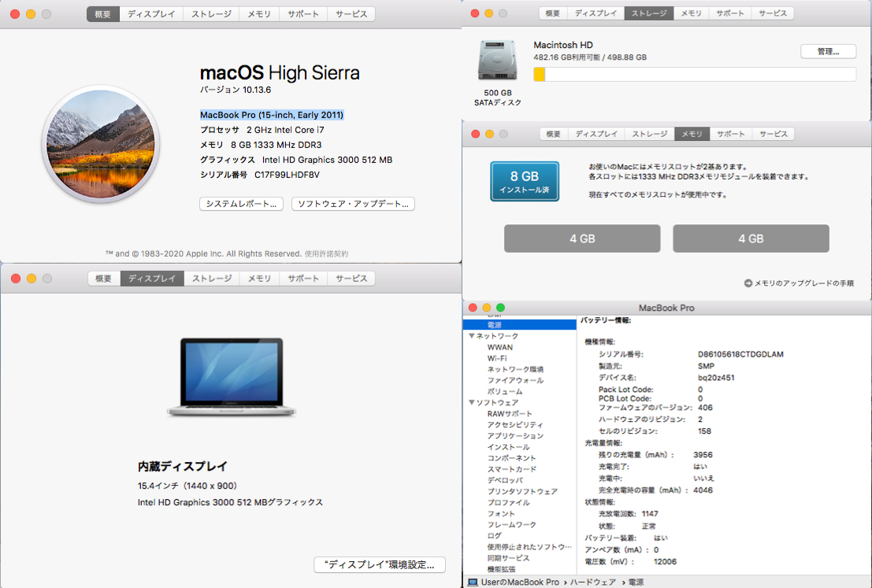Select Wi-Fi in the system report sidebar
This screenshot has width=872, height=588.
click(496, 358)
